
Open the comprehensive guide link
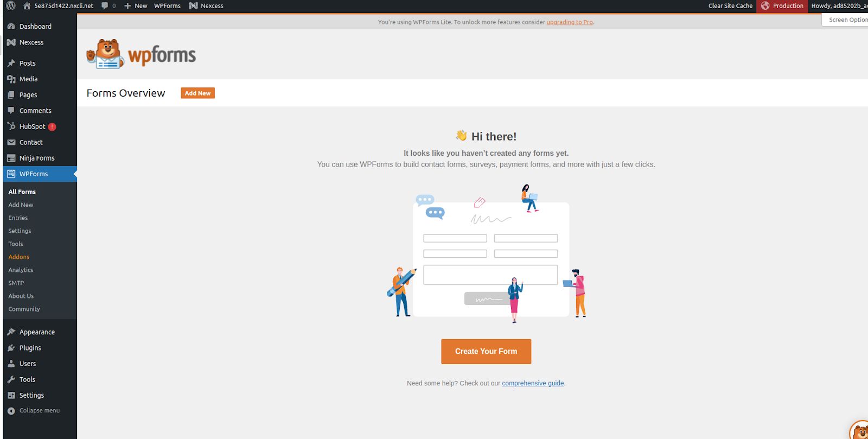(533, 383)
